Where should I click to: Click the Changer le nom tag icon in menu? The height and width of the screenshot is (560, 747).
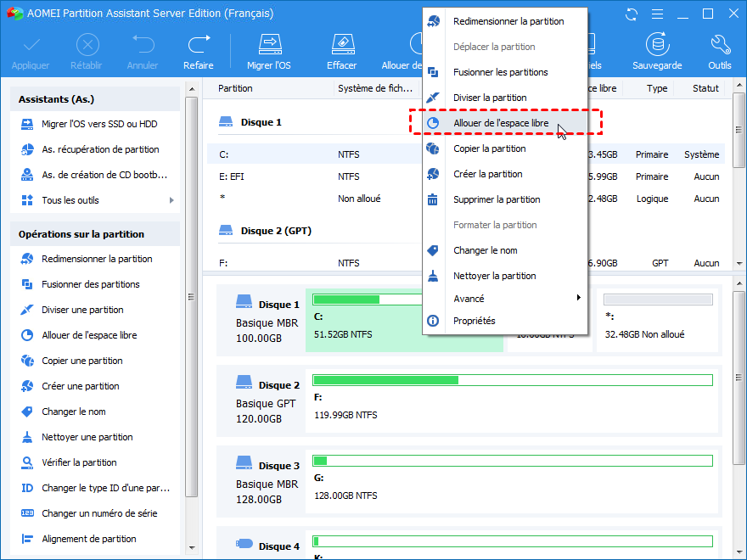coord(433,250)
